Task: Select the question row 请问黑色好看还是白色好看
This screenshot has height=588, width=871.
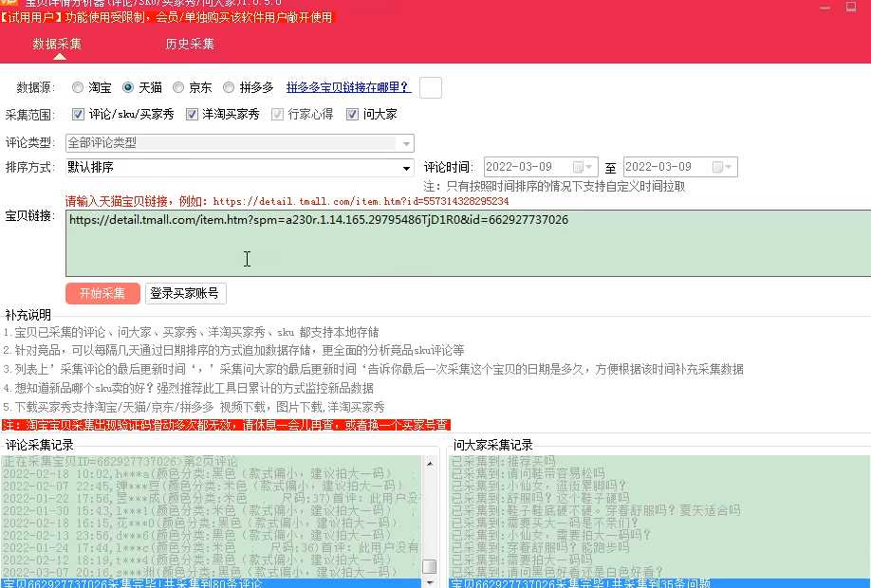Action: [x=659, y=572]
